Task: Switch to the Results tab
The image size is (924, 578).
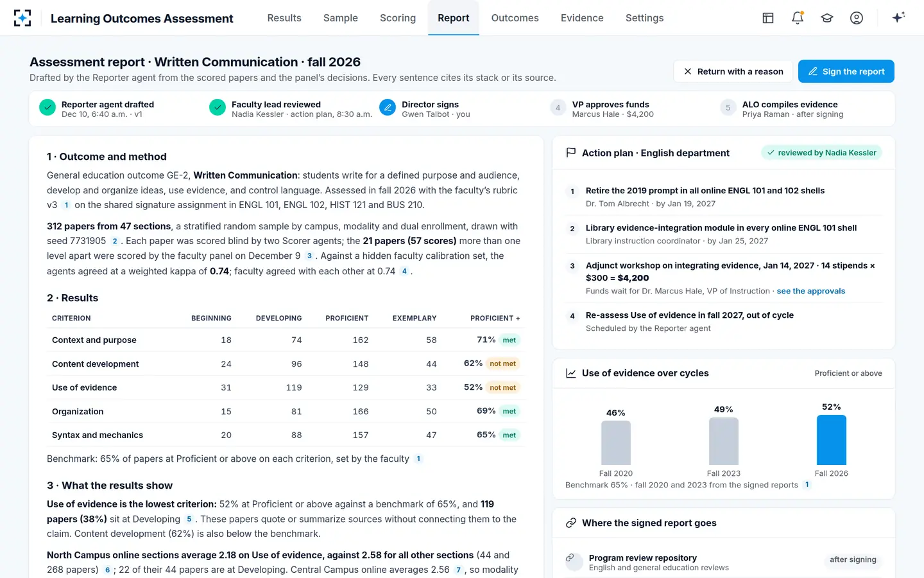Action: [284, 18]
